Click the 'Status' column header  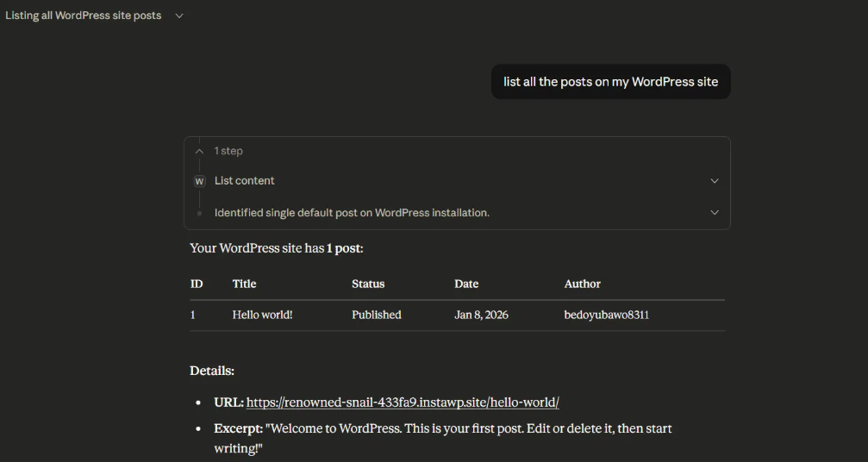tap(368, 284)
